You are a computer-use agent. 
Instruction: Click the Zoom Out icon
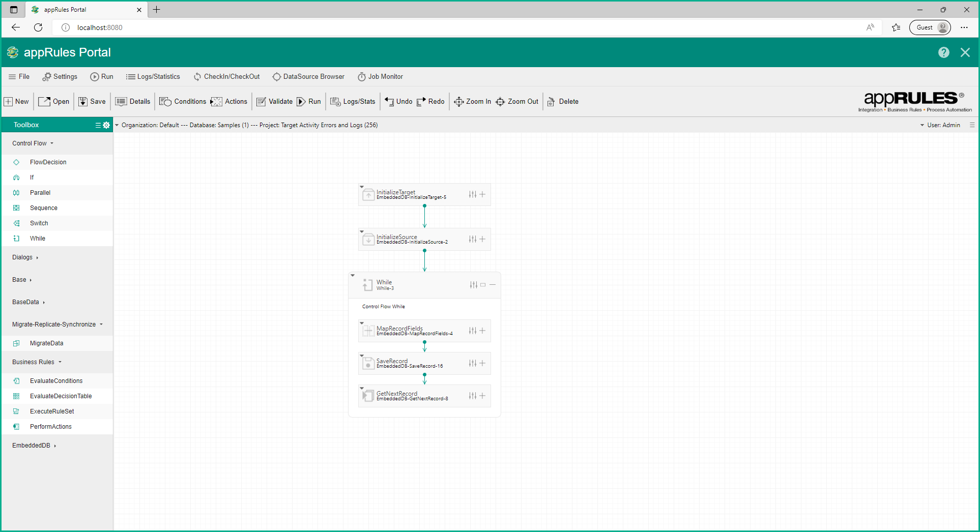500,102
